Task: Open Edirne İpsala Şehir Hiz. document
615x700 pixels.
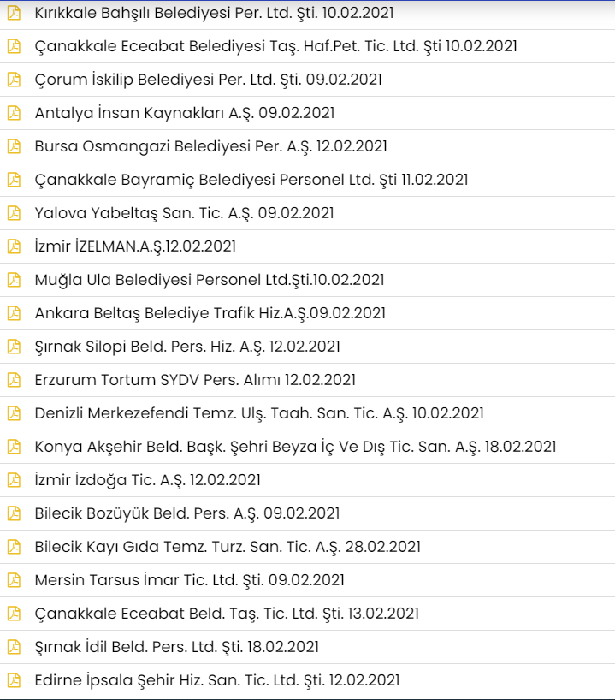Action: tap(217, 680)
